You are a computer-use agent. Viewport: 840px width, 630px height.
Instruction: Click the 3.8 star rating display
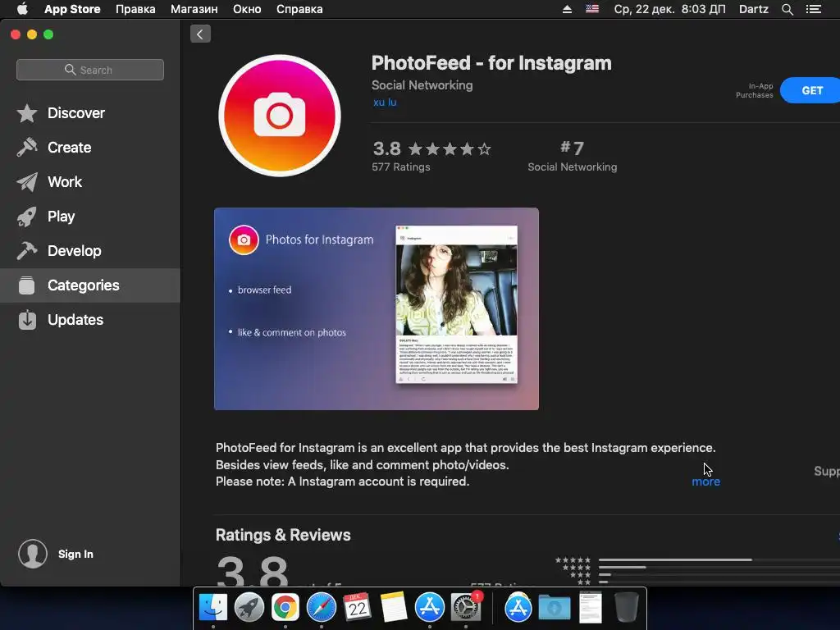[x=431, y=148]
